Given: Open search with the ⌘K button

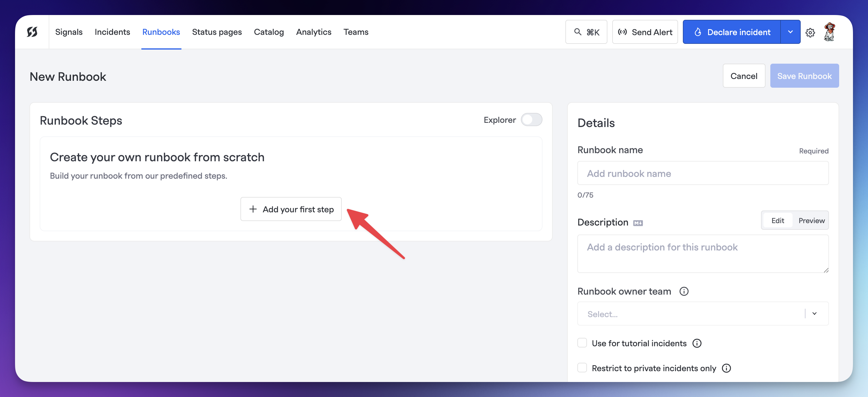Looking at the screenshot, I should [586, 32].
